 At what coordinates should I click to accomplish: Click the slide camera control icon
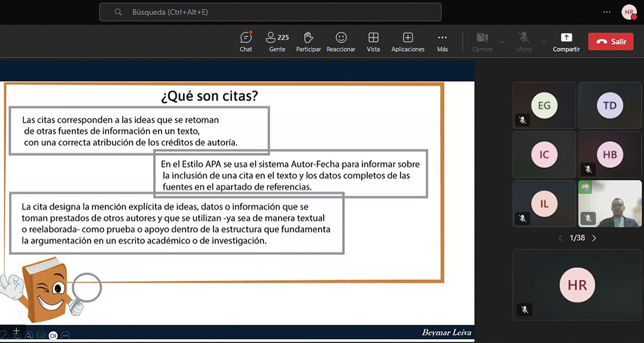53,335
